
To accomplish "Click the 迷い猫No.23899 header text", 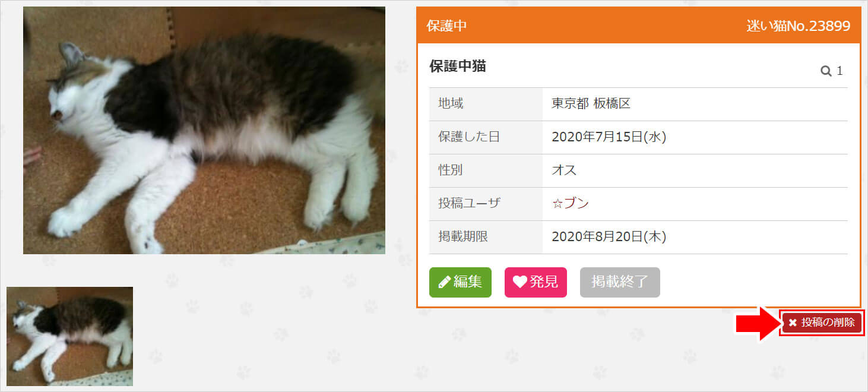I will [798, 26].
